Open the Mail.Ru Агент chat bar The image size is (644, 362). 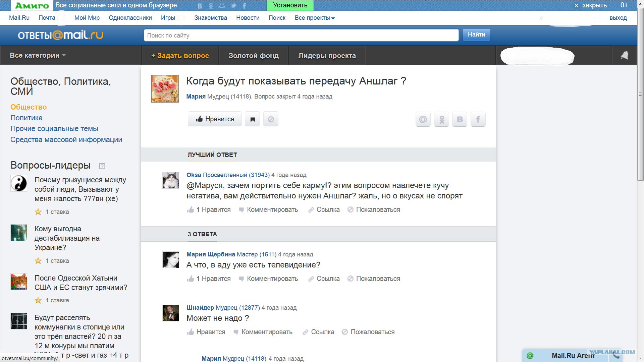[573, 356]
